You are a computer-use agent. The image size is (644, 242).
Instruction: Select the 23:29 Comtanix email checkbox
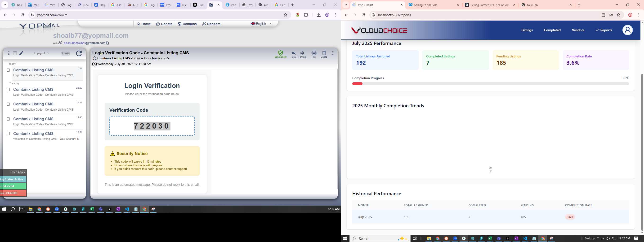[x=8, y=90]
